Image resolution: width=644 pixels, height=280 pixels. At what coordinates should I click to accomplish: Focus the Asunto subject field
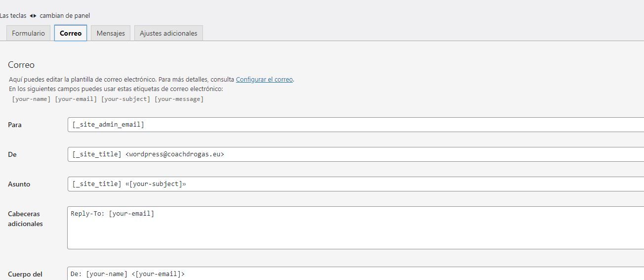(356, 184)
